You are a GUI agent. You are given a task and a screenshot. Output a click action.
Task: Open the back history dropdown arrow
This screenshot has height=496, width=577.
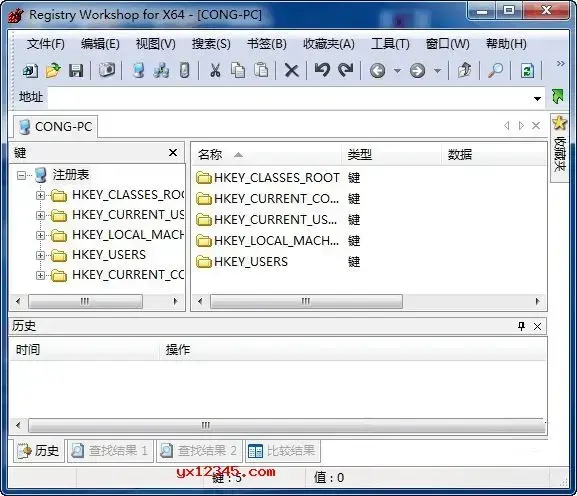click(x=397, y=70)
